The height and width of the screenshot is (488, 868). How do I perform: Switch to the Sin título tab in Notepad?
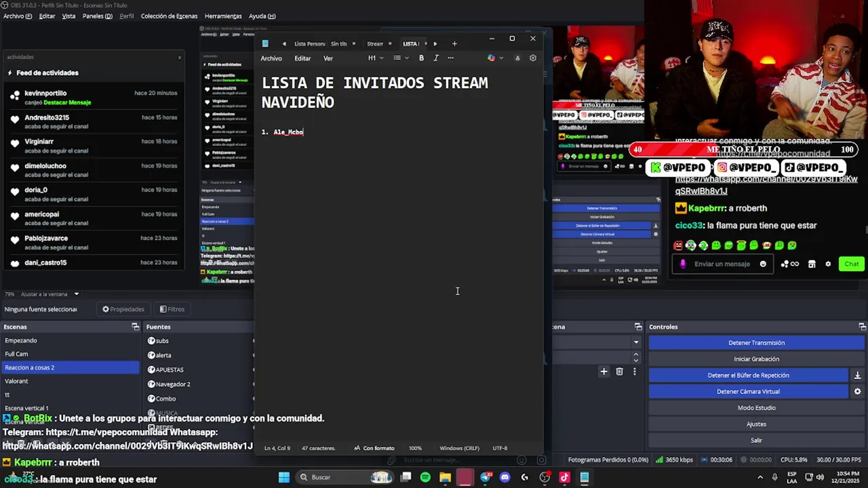(x=339, y=44)
